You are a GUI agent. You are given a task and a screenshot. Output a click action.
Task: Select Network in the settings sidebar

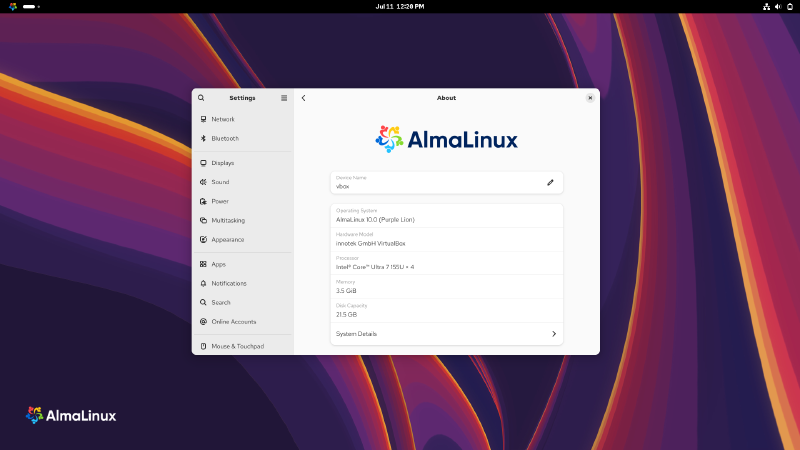(x=222, y=119)
